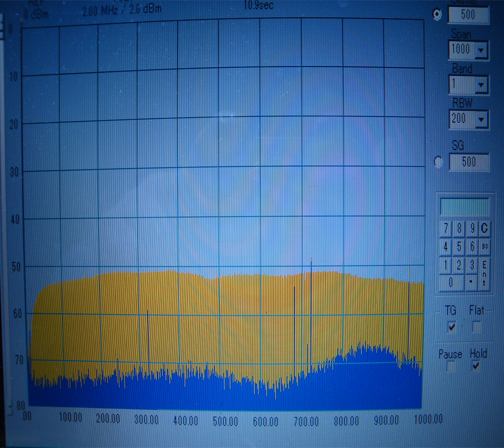
Task: Click the SG frequency input field
Action: point(468,162)
